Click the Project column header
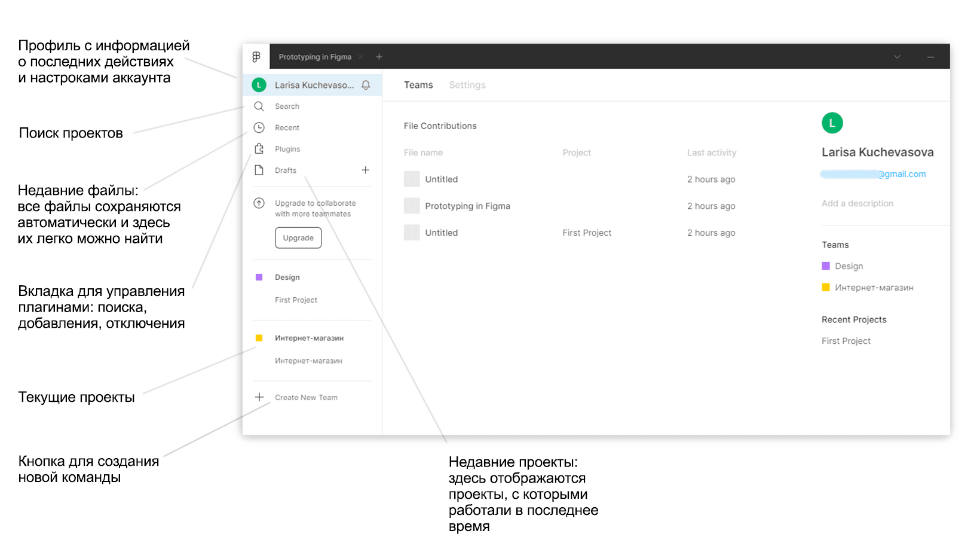 click(577, 153)
